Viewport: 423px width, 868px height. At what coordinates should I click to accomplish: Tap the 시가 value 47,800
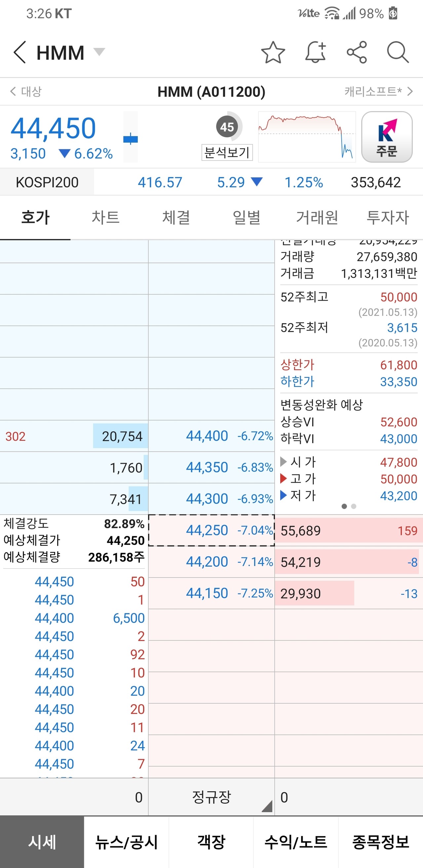(399, 462)
